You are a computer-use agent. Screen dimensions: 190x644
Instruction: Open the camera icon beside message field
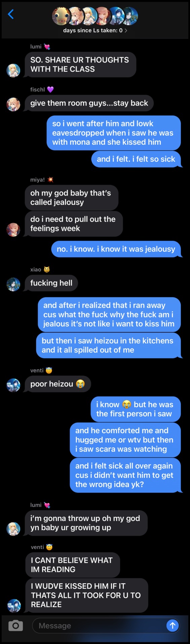(15, 626)
